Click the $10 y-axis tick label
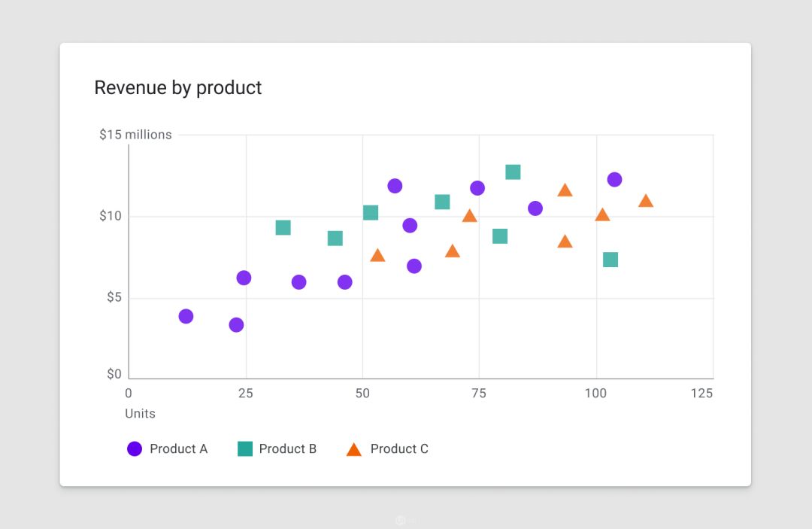The image size is (812, 529). [x=112, y=217]
